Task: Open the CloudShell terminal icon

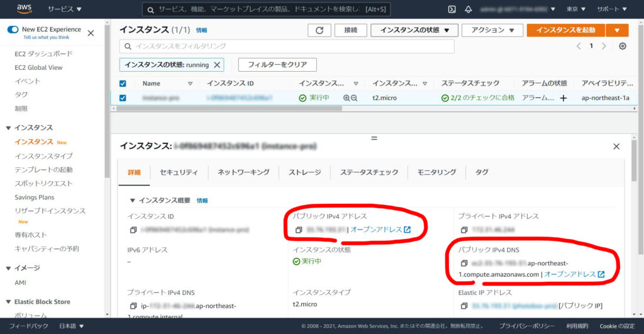Action: 452,9
